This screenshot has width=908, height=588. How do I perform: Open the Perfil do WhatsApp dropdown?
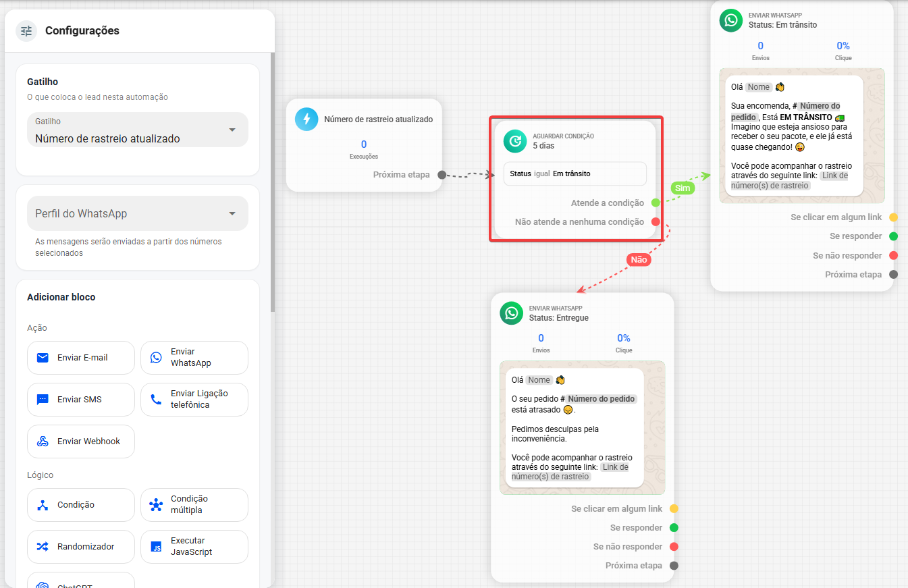[x=138, y=213]
